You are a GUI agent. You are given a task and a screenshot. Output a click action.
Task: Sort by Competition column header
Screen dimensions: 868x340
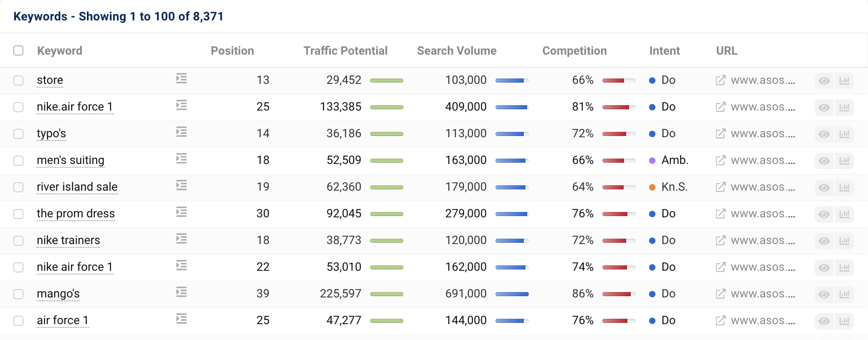(574, 50)
